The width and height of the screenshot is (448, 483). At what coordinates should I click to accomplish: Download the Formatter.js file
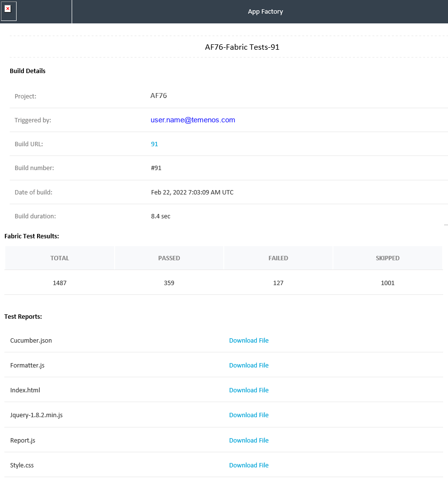pos(249,366)
